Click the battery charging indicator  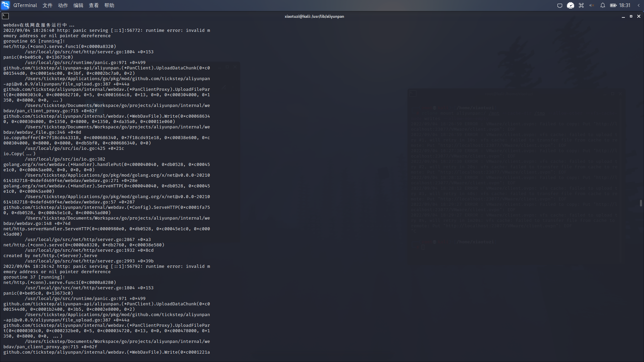tap(613, 5)
